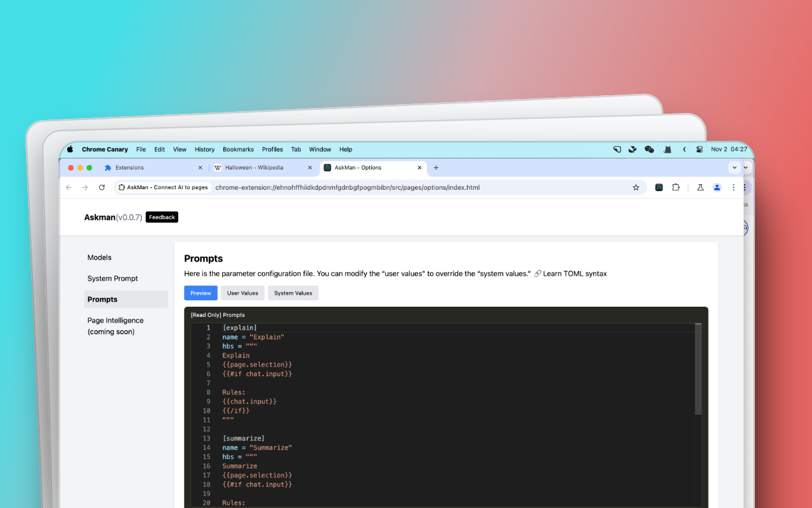Go forward to the next page

tap(85, 187)
